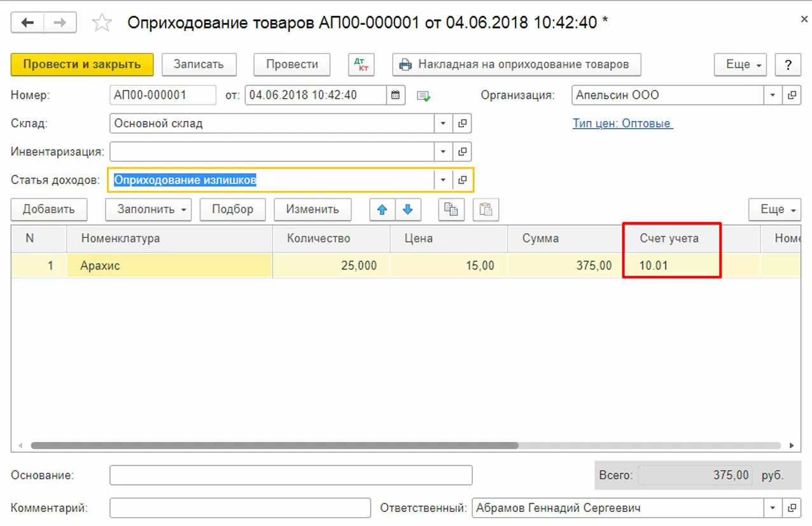812x526 pixels.
Task: Select the Арахис cell
Action: (170, 266)
